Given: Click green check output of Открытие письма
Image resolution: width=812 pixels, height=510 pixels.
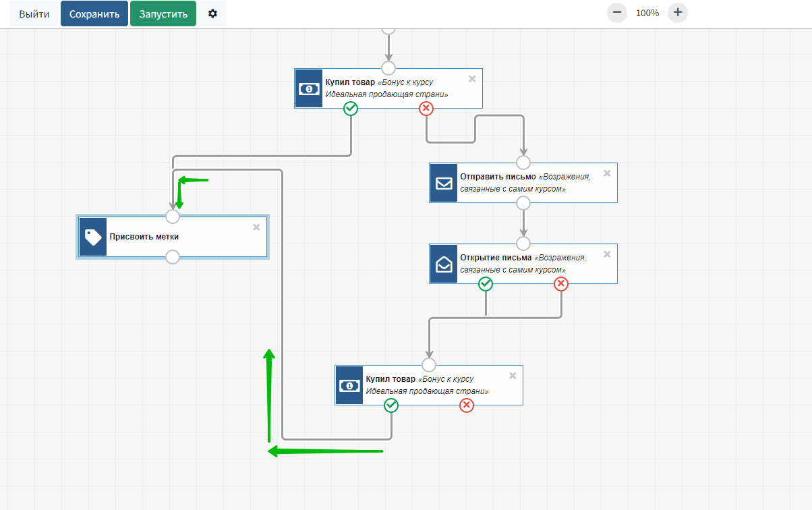Looking at the screenshot, I should [x=486, y=284].
